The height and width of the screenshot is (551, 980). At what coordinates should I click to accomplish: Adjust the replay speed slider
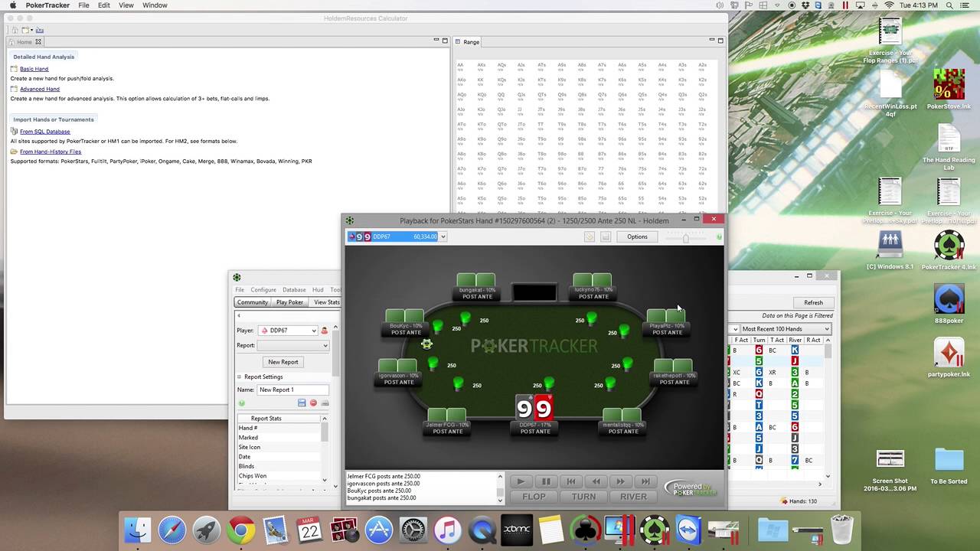[x=685, y=237]
